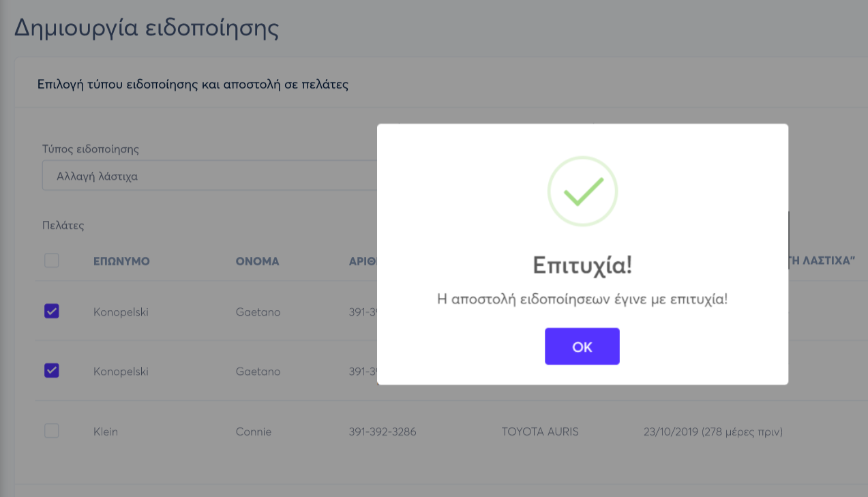Sort by the ΟΝΟΜΑ column header

tap(257, 261)
